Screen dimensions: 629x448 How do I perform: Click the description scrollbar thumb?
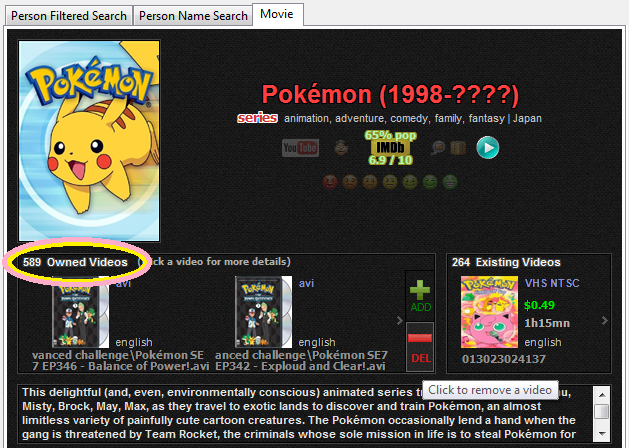602,412
